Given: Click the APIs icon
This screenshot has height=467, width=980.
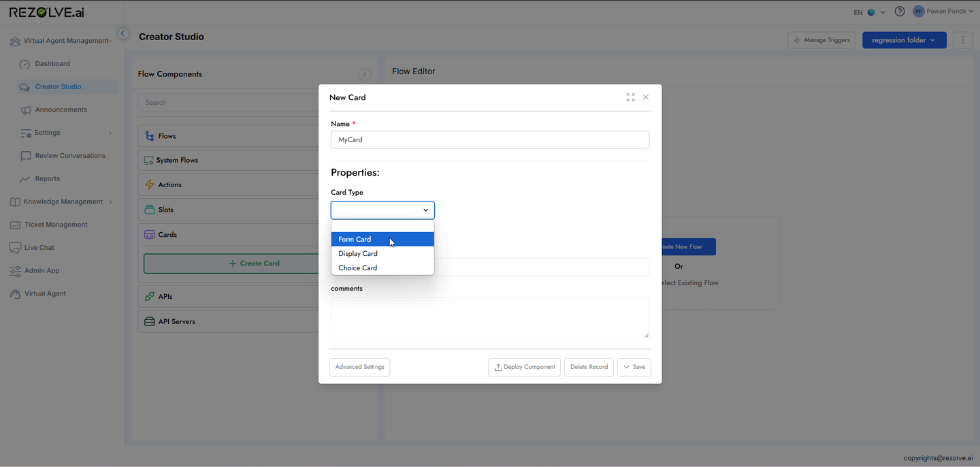Looking at the screenshot, I should click(150, 297).
